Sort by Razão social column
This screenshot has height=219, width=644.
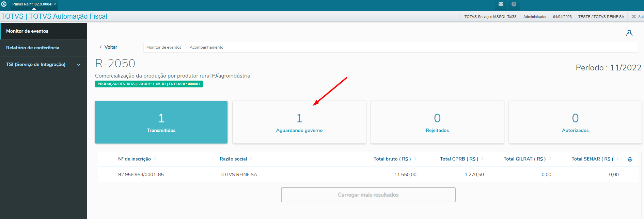pos(236,159)
